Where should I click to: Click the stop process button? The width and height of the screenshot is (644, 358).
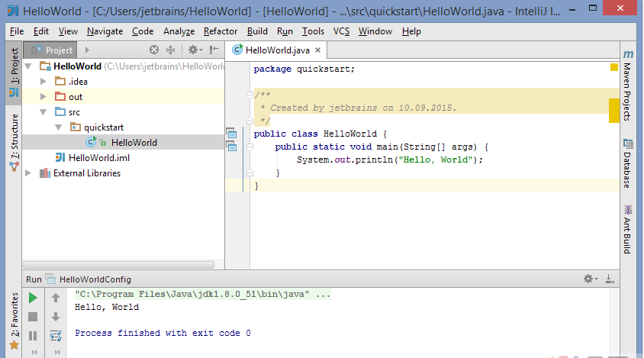pyautogui.click(x=33, y=317)
